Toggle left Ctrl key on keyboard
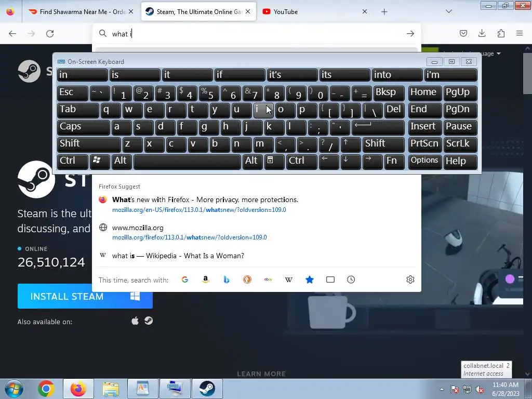Screen dimensions: 532x399 [73, 162]
